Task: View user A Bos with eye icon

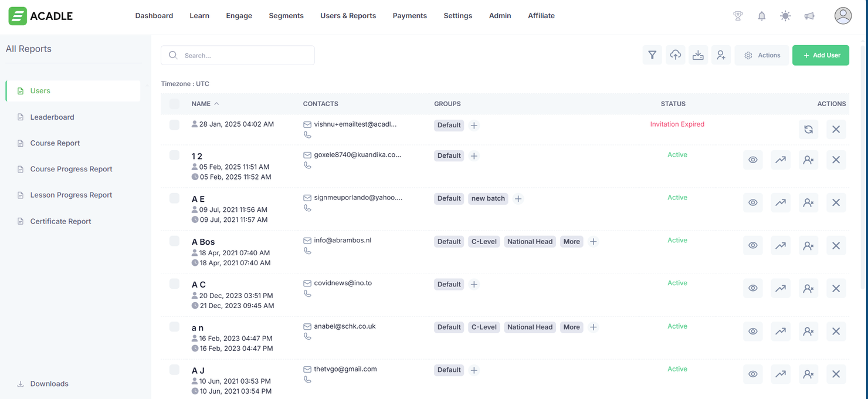Action: point(752,245)
